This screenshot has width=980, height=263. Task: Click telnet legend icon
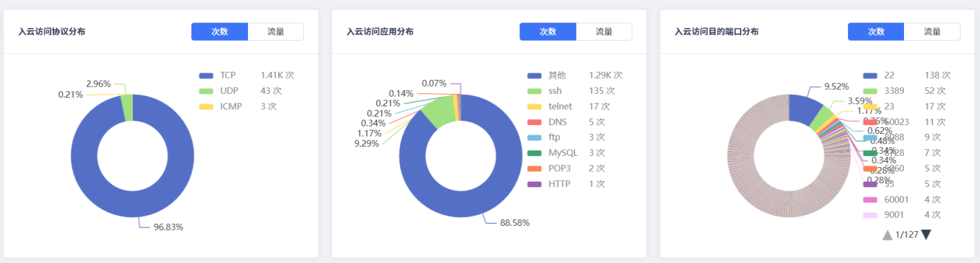pyautogui.click(x=534, y=107)
